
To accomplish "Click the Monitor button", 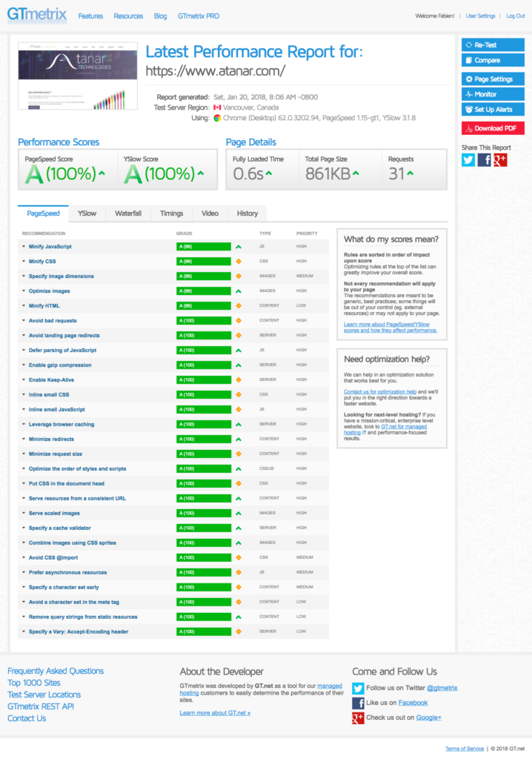I will tap(493, 94).
